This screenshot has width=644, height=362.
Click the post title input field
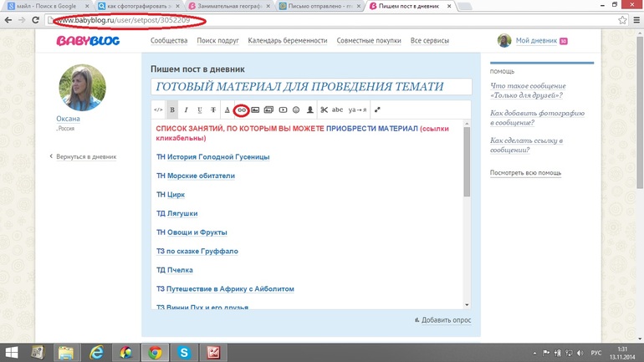click(311, 87)
